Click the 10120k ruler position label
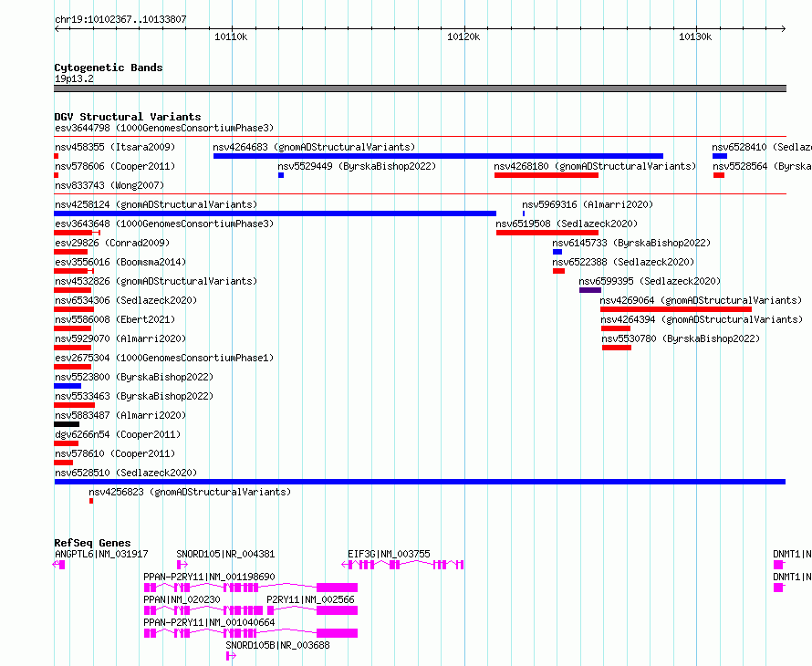812x666 pixels. point(463,36)
